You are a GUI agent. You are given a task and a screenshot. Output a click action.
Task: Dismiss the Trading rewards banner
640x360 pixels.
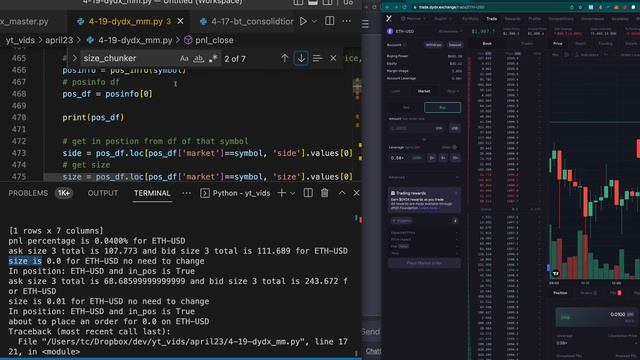click(456, 193)
